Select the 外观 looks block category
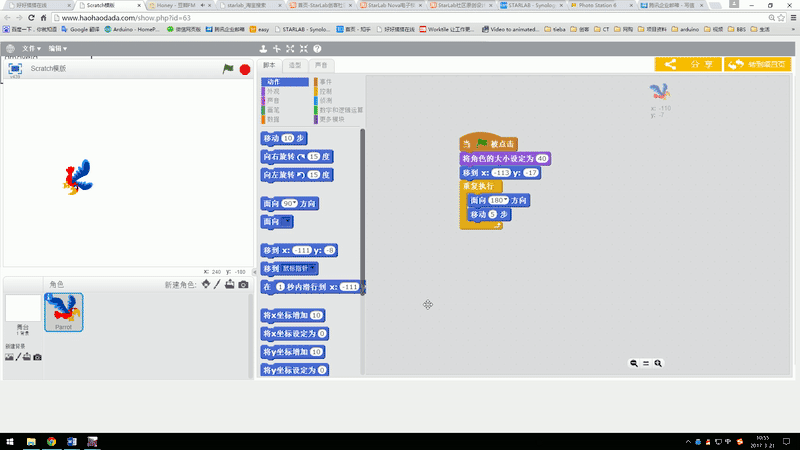Image resolution: width=800 pixels, height=450 pixels. click(273, 91)
